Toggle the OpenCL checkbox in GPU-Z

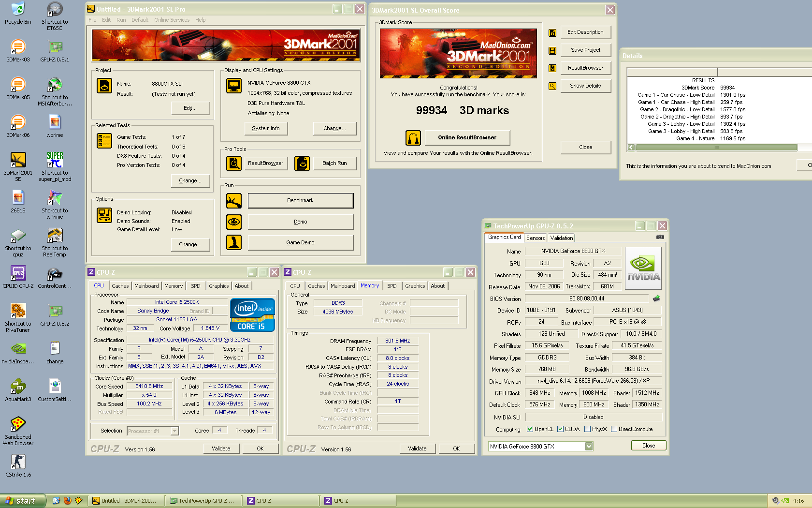(530, 429)
